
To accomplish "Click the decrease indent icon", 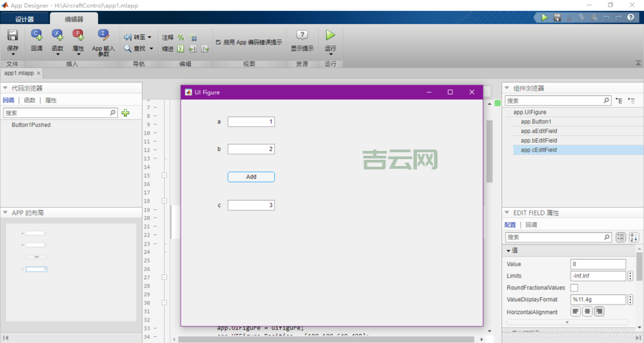I will (x=205, y=49).
